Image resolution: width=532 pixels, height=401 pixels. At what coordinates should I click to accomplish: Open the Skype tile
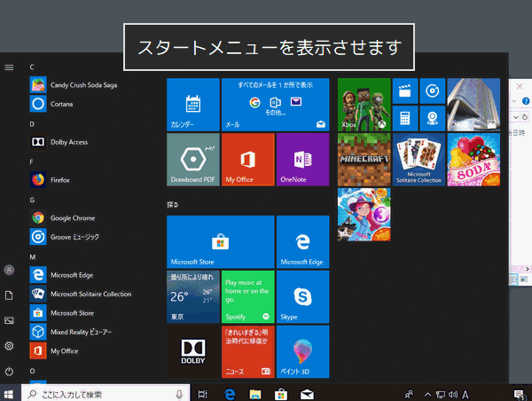(x=301, y=296)
